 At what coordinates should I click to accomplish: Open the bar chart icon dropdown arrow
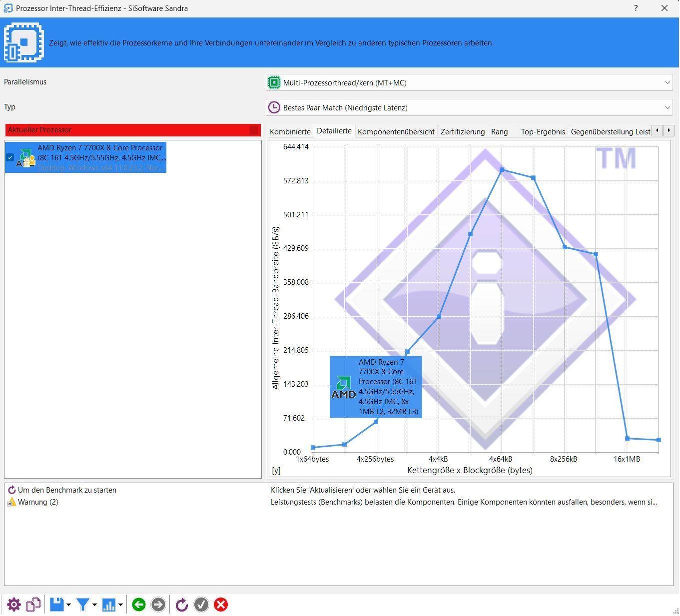tap(120, 605)
